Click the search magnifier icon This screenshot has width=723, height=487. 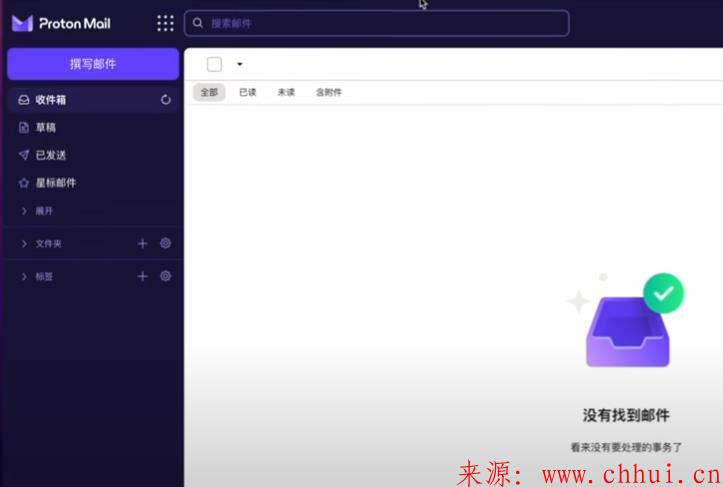197,23
